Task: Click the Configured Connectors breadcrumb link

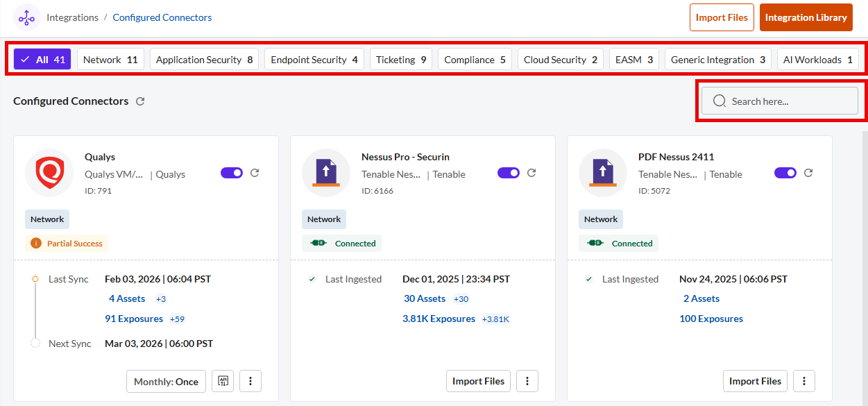Action: pyautogui.click(x=162, y=17)
